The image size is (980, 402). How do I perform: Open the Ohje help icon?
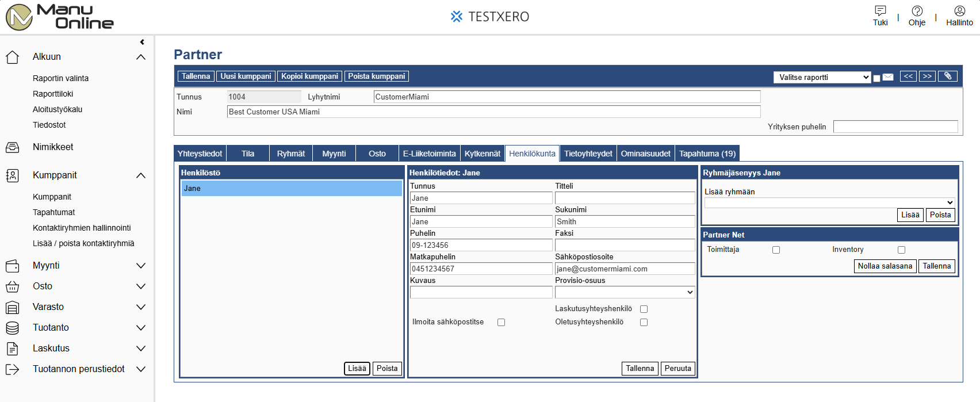(917, 11)
